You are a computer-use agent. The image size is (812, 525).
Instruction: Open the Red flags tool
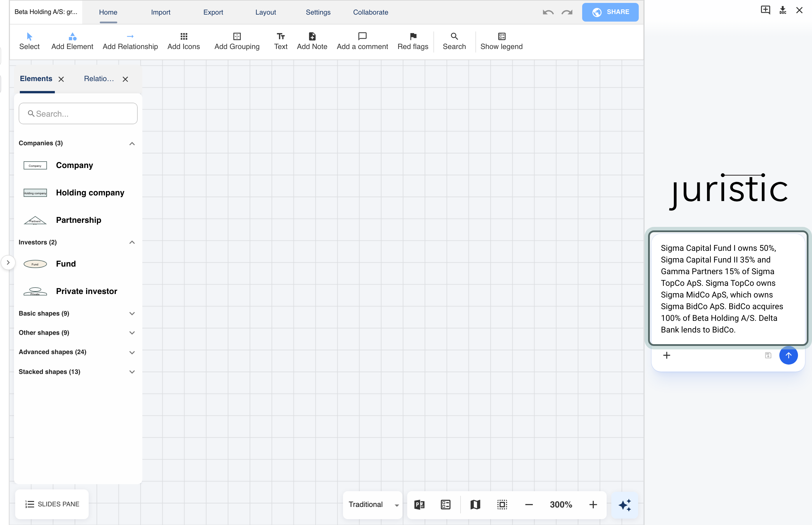(413, 41)
